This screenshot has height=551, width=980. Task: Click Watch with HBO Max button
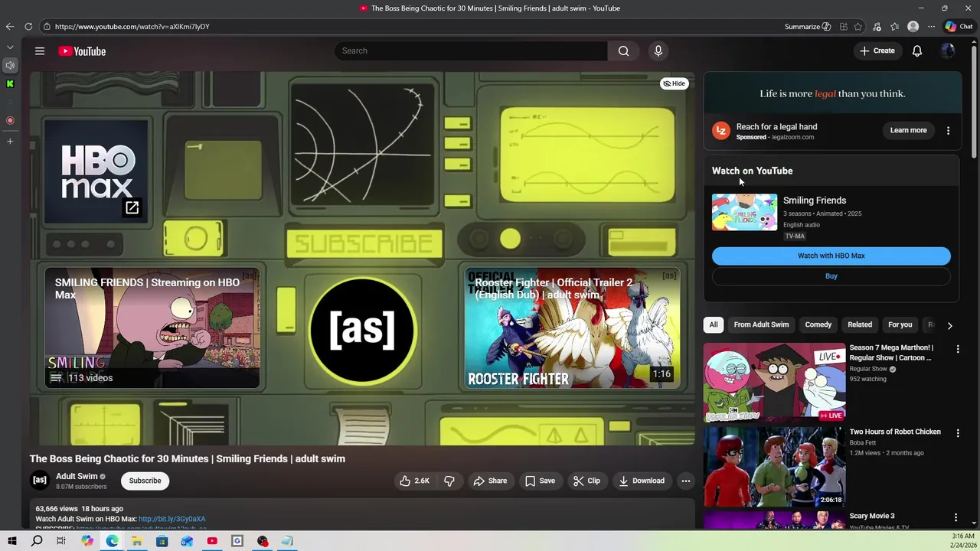pyautogui.click(x=831, y=256)
